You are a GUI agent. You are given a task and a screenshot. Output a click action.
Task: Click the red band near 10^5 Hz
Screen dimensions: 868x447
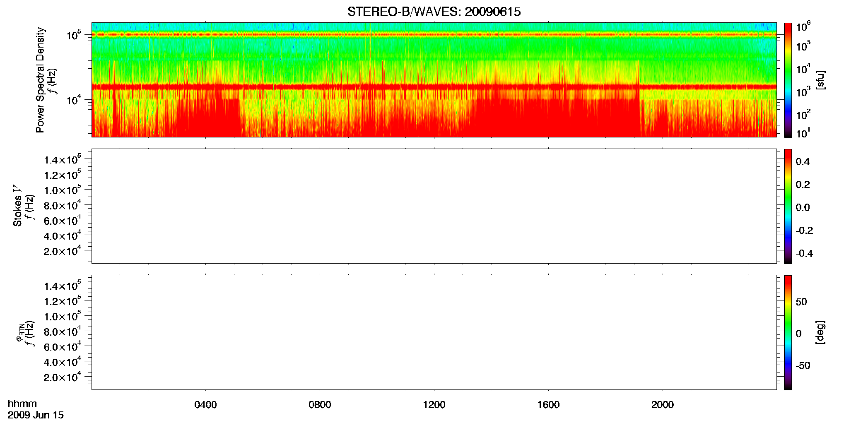pyautogui.click(x=434, y=35)
